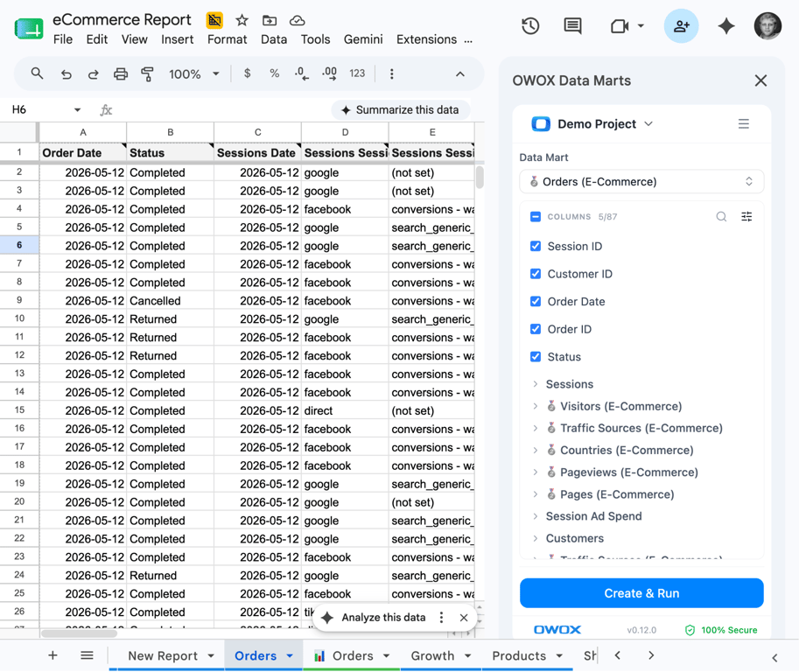Image resolution: width=799 pixels, height=672 pixels.
Task: Open Google Sheets home logo
Action: [29, 29]
